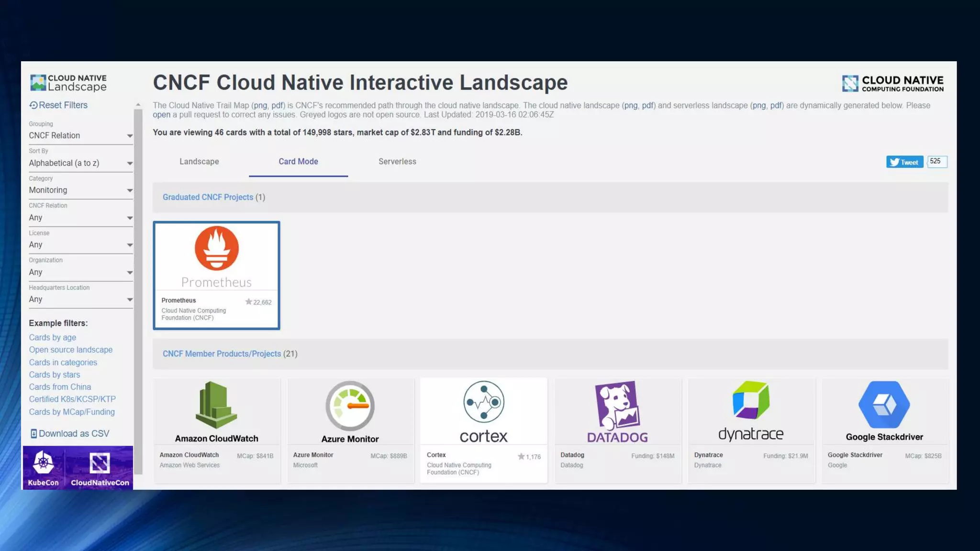Expand the Headquarters Location dropdown
Screen dimensions: 980x551
click(x=80, y=299)
